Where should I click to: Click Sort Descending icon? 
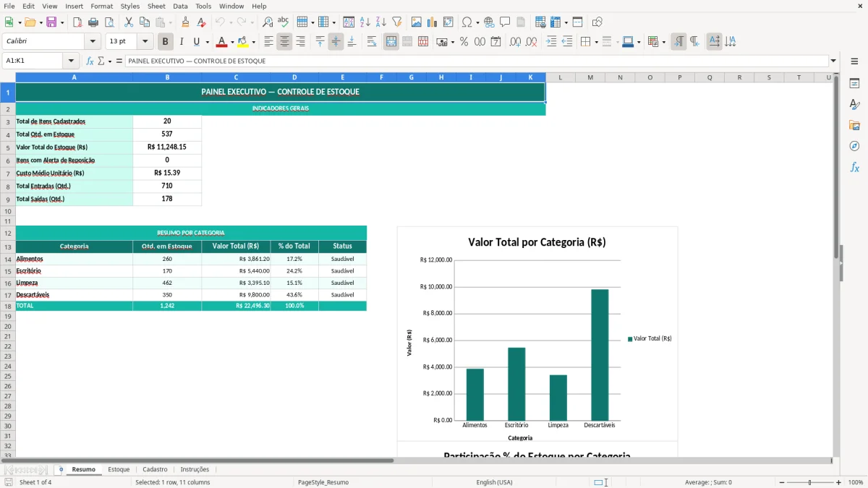tap(381, 22)
